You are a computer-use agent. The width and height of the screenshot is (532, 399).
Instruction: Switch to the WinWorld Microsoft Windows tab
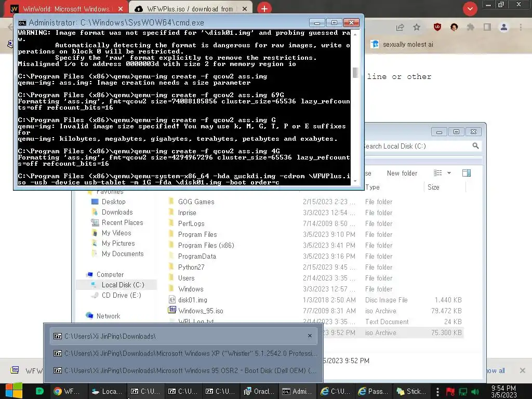pyautogui.click(x=66, y=9)
